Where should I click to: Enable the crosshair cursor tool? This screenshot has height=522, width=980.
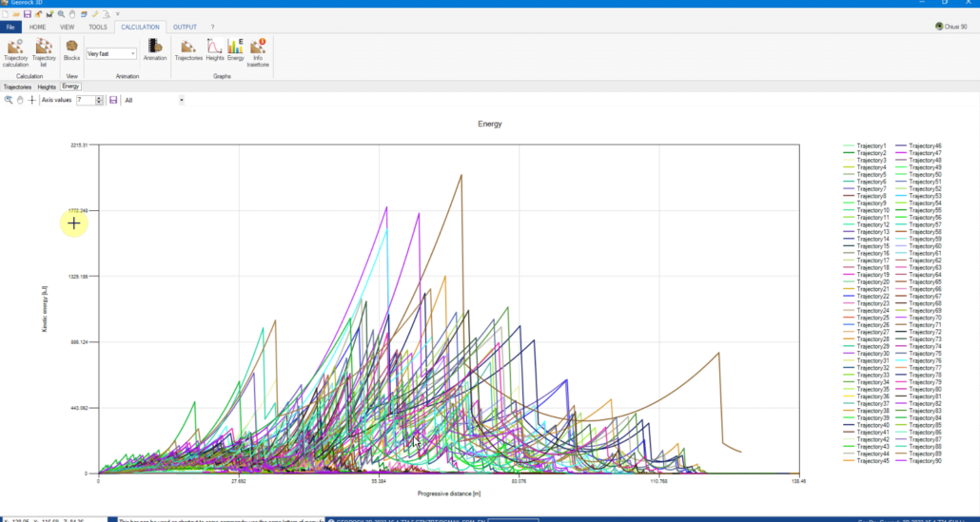32,100
